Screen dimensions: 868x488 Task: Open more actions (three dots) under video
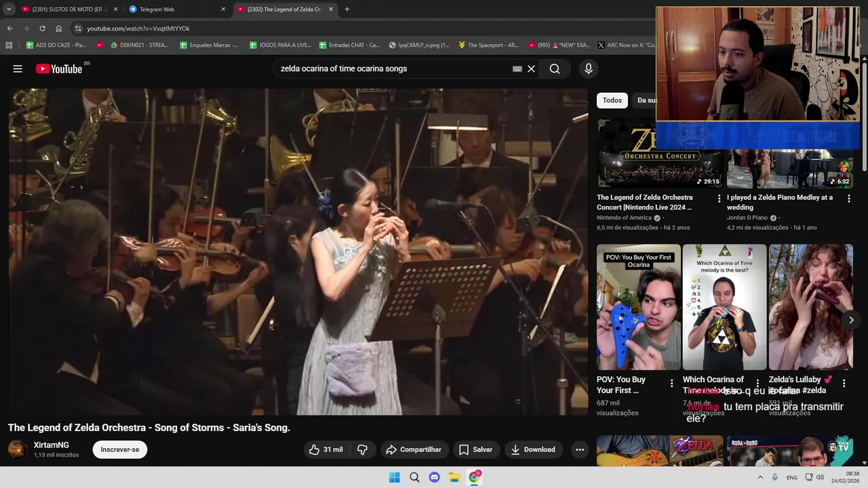click(x=580, y=449)
